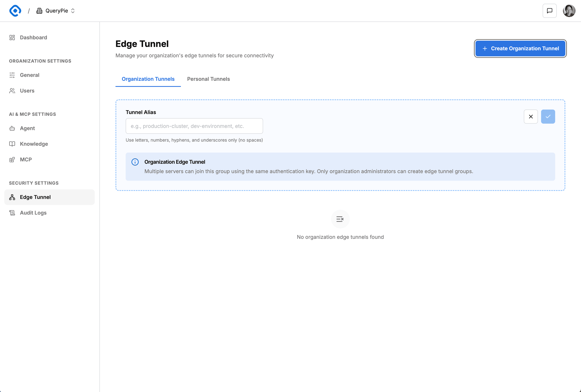
Task: Select Edge Tunnel in sidebar
Action: pyautogui.click(x=35, y=197)
